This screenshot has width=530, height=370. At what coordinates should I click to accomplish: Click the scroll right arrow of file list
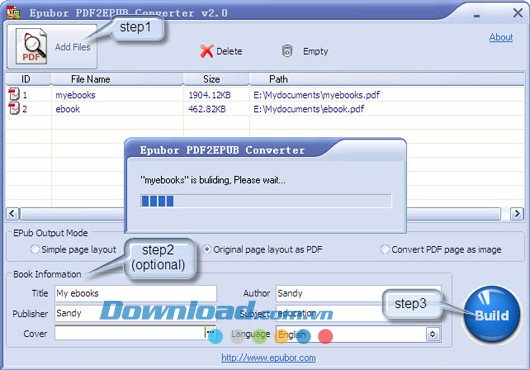[x=517, y=214]
